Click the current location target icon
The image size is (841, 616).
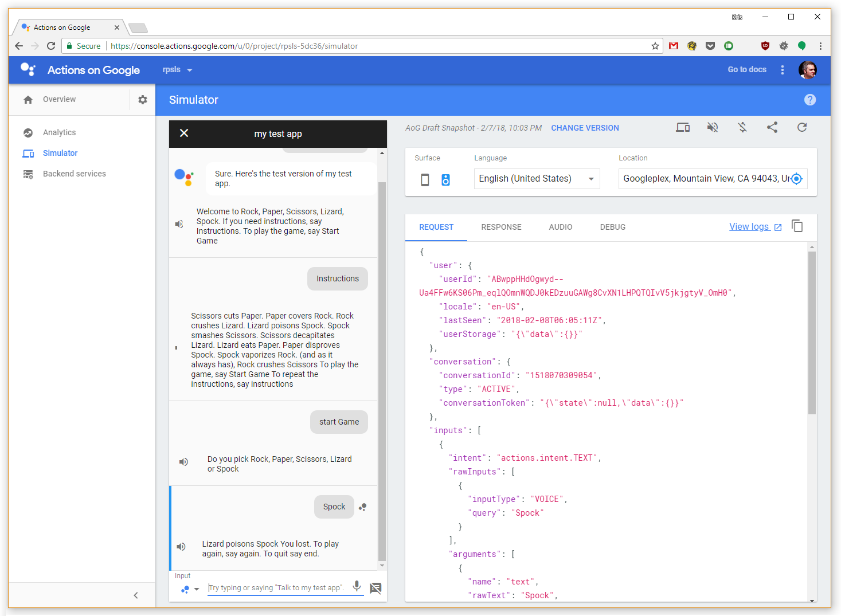(796, 179)
